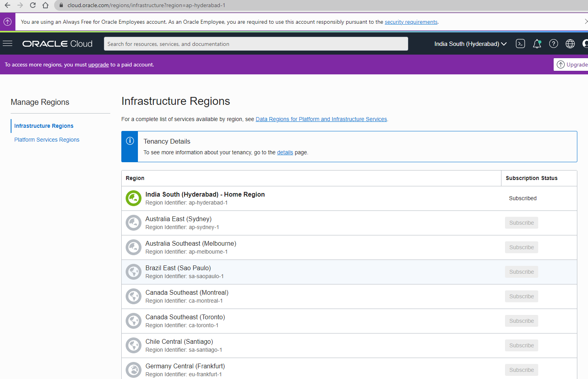Click the Chile Central (Santiago) globe icon
The width and height of the screenshot is (588, 379).
[x=134, y=345]
